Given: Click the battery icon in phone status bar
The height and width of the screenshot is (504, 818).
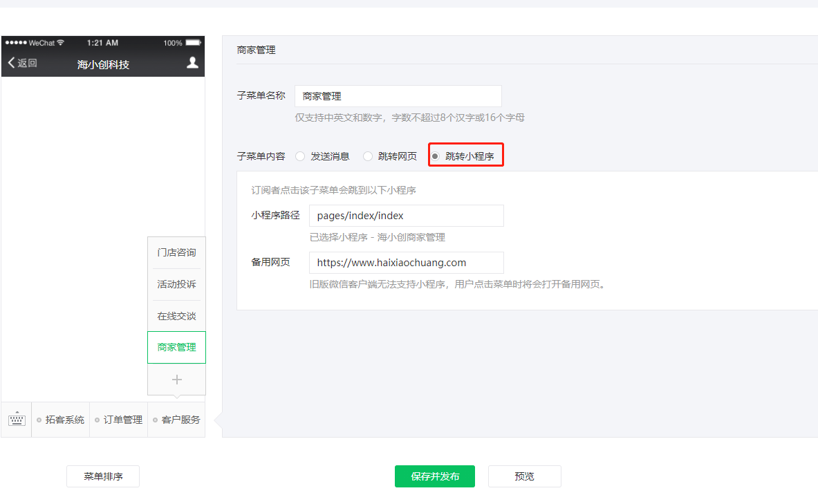Looking at the screenshot, I should [193, 43].
